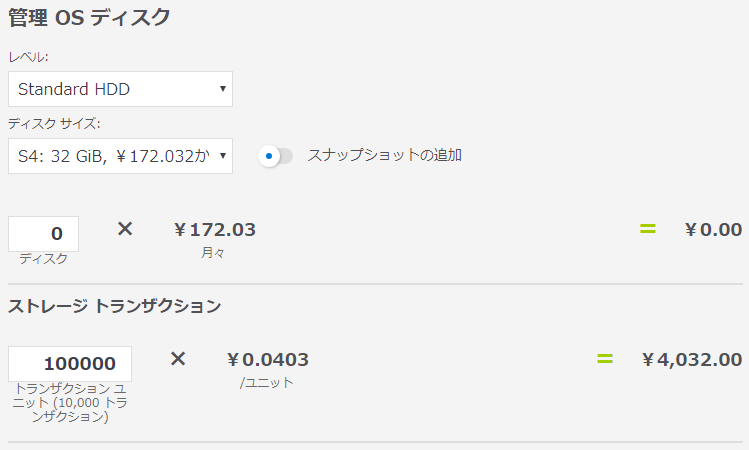Open the Standard HDD level dropdown
The width and height of the screenshot is (749, 450).
tap(120, 89)
